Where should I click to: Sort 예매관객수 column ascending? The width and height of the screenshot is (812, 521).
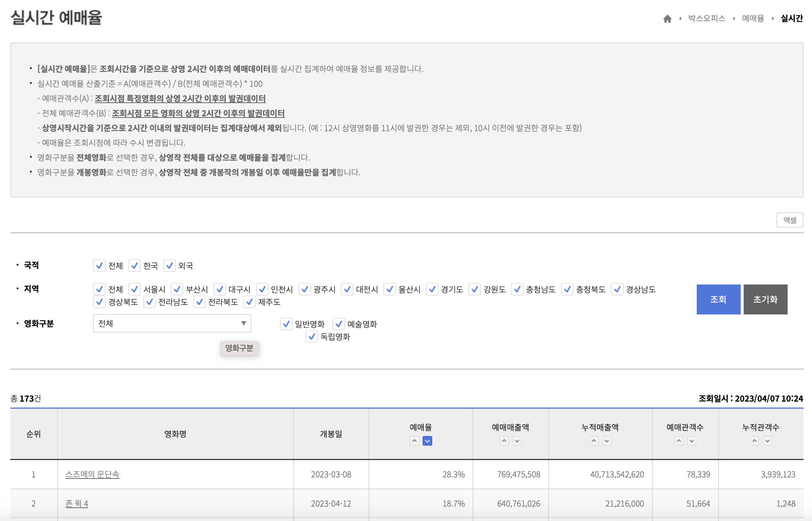pos(679,441)
